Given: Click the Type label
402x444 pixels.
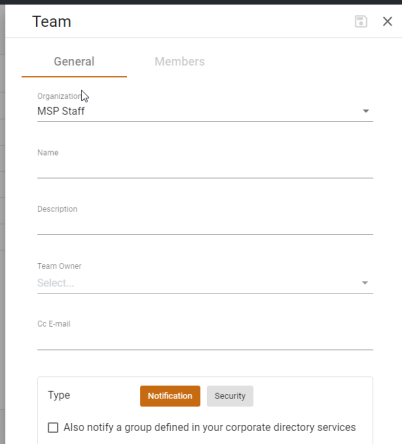Looking at the screenshot, I should [59, 395].
